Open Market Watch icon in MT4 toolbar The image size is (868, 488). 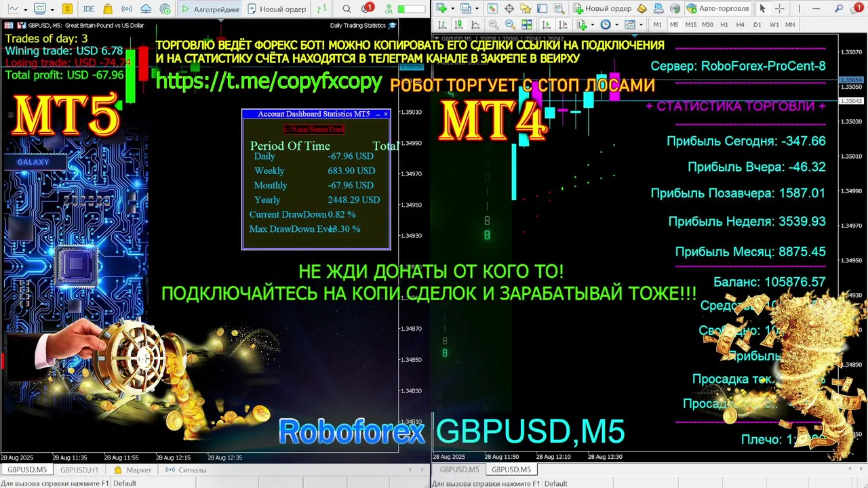[x=492, y=8]
